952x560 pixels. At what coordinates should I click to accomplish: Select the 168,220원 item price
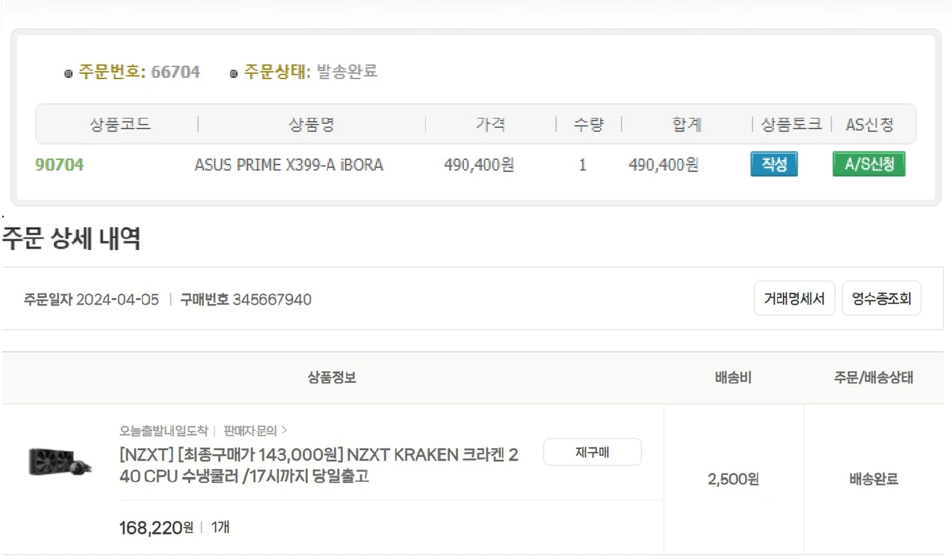click(156, 528)
